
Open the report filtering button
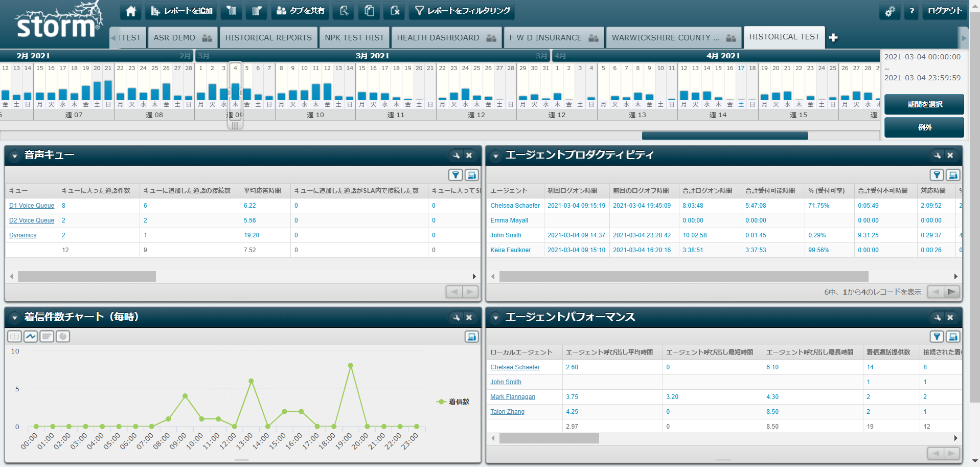[x=462, y=11]
